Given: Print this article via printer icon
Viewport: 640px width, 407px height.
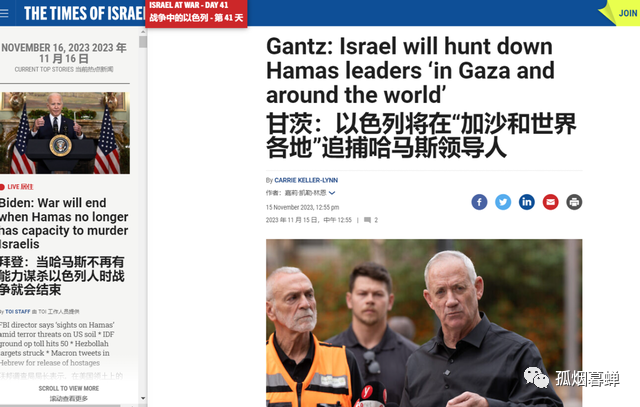Looking at the screenshot, I should coord(574,202).
